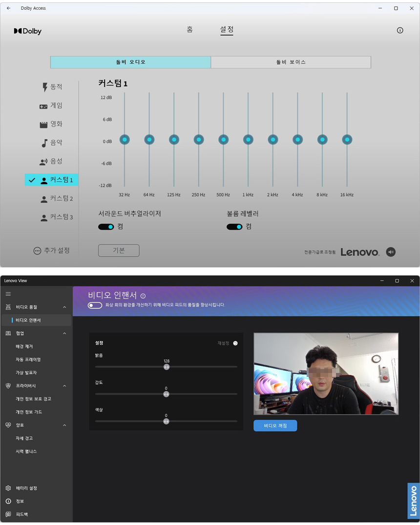Screen dimensions: 420x525
Task: Open Lenovo View hamburger menu
Action: [8, 294]
